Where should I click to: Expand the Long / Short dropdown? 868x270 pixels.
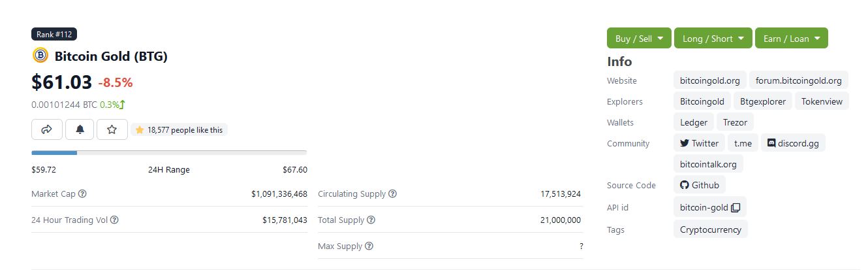click(713, 38)
